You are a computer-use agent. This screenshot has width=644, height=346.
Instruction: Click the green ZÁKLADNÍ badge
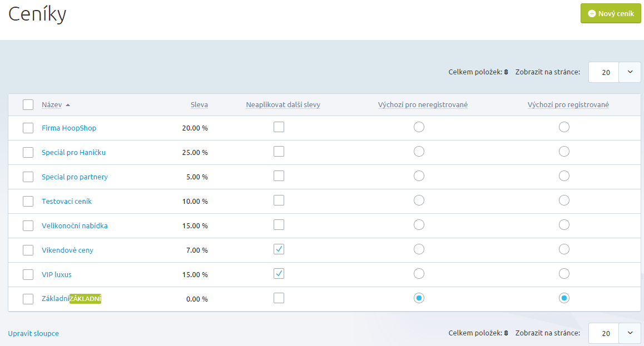[x=85, y=299]
